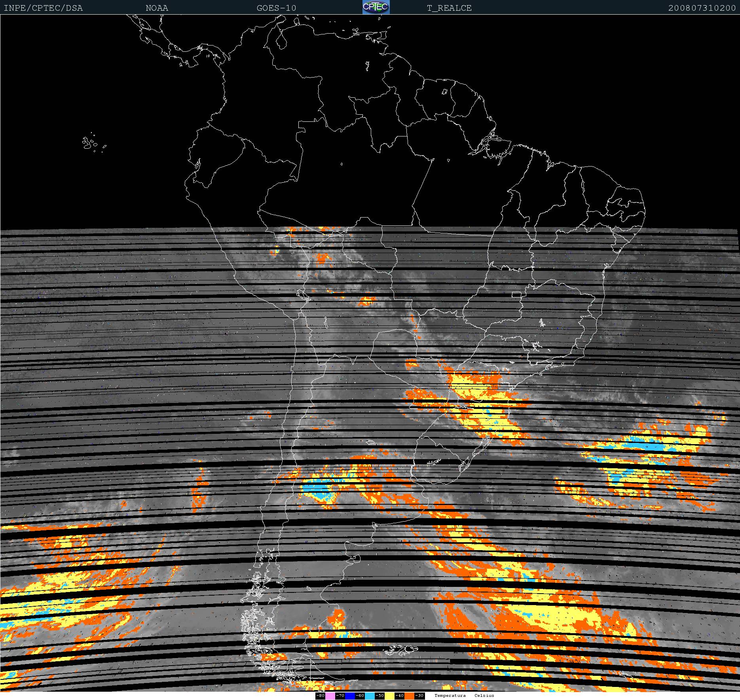The image size is (740, 700).
Task: Click the Celsius unit label
Action: pyautogui.click(x=484, y=695)
